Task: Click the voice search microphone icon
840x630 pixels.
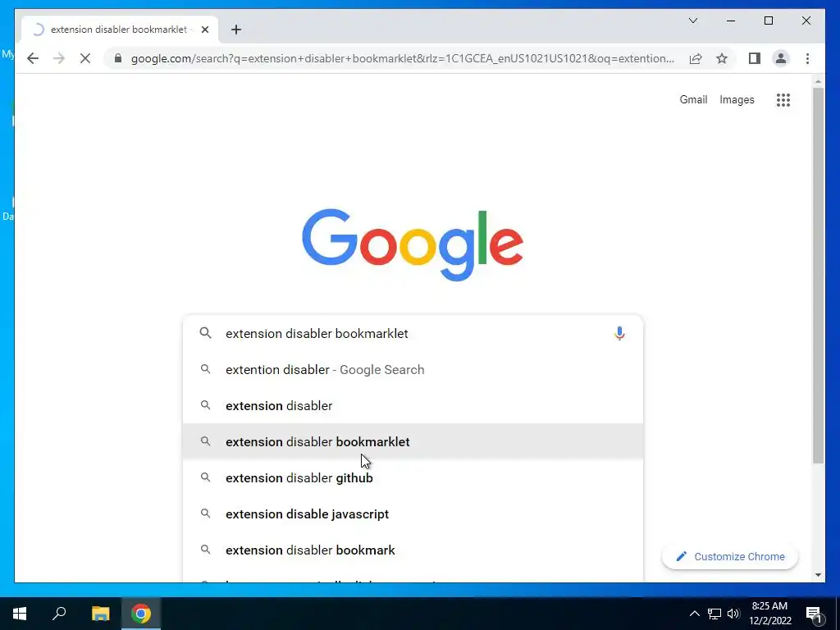Action: [619, 333]
